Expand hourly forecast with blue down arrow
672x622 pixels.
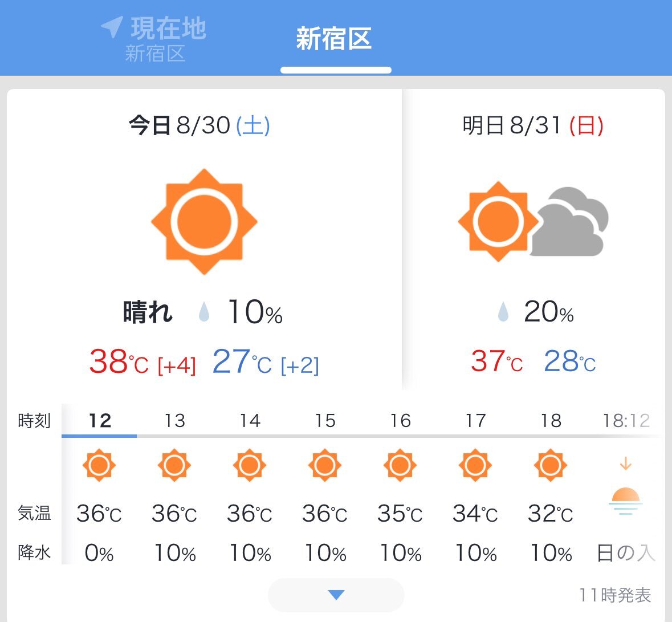coord(336,595)
